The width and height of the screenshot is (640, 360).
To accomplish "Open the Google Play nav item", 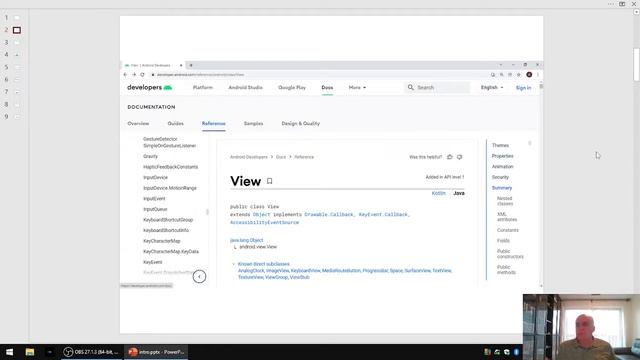I will click(292, 87).
